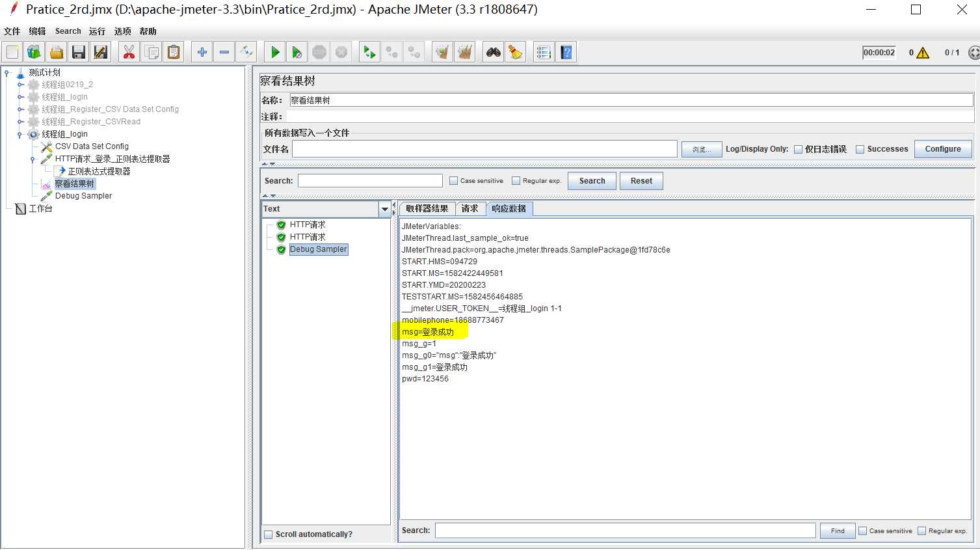980x550 pixels.
Task: Click the Collapse all minus icon
Action: click(x=224, y=52)
